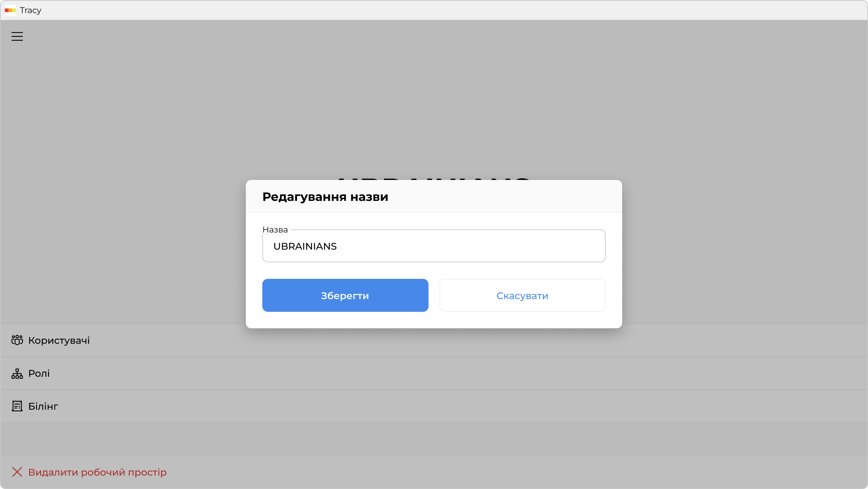The image size is (868, 489).
Task: Click the Tracy app logo icon
Action: click(x=10, y=10)
